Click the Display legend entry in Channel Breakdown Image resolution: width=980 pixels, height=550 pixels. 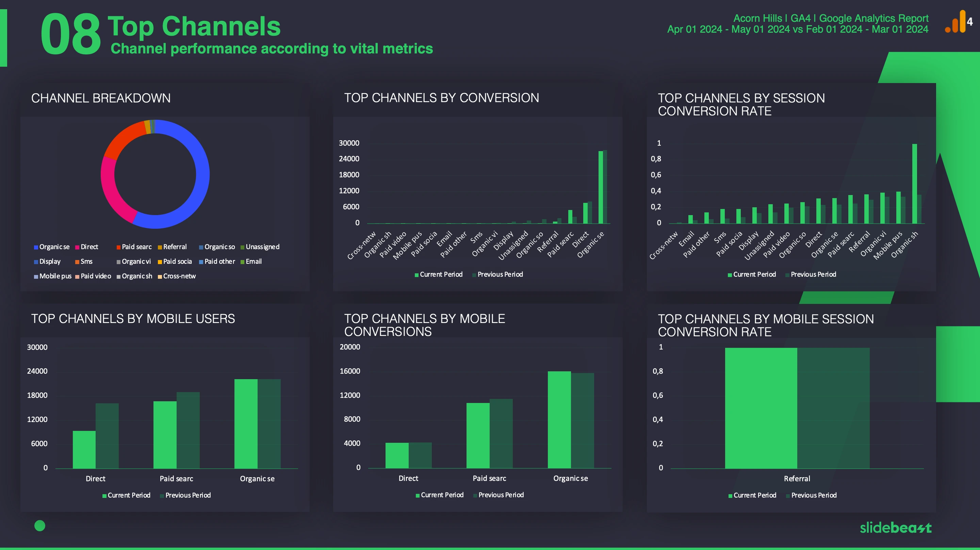47,261
